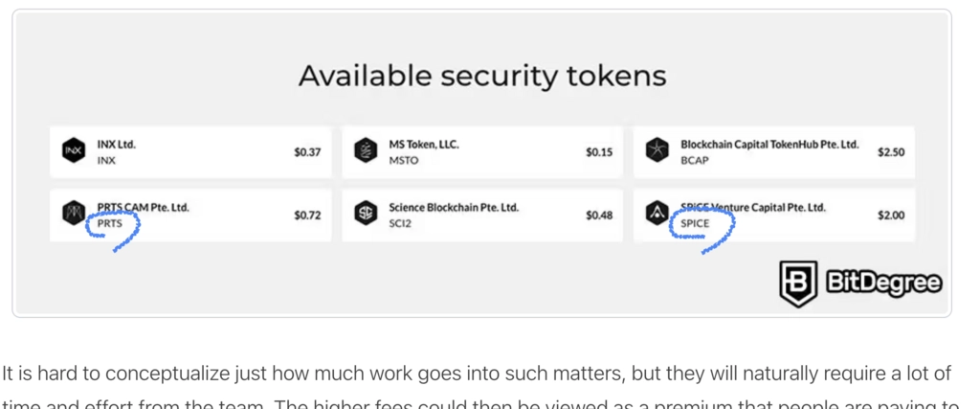
Task: Click the Science Blockchain token icon
Action: (x=365, y=214)
